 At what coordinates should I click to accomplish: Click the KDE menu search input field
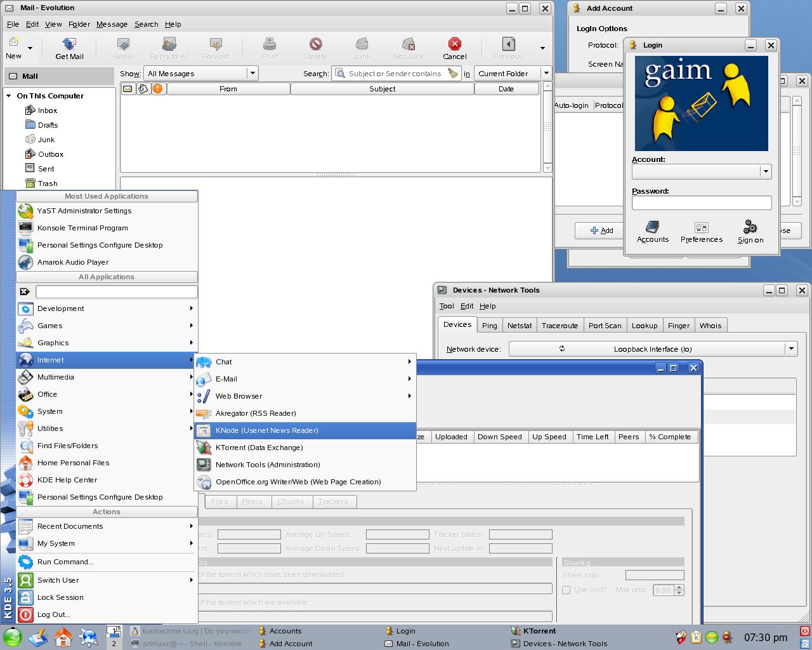click(x=117, y=291)
